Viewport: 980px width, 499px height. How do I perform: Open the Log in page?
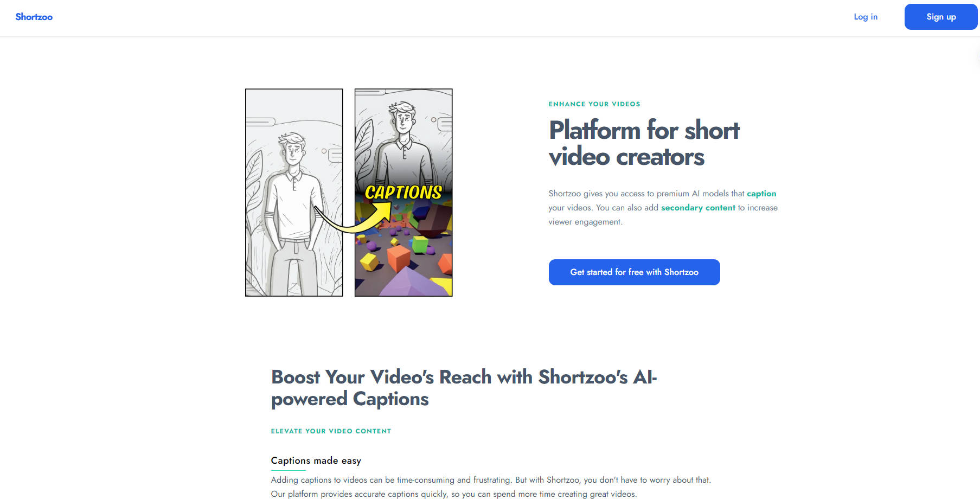tap(866, 17)
